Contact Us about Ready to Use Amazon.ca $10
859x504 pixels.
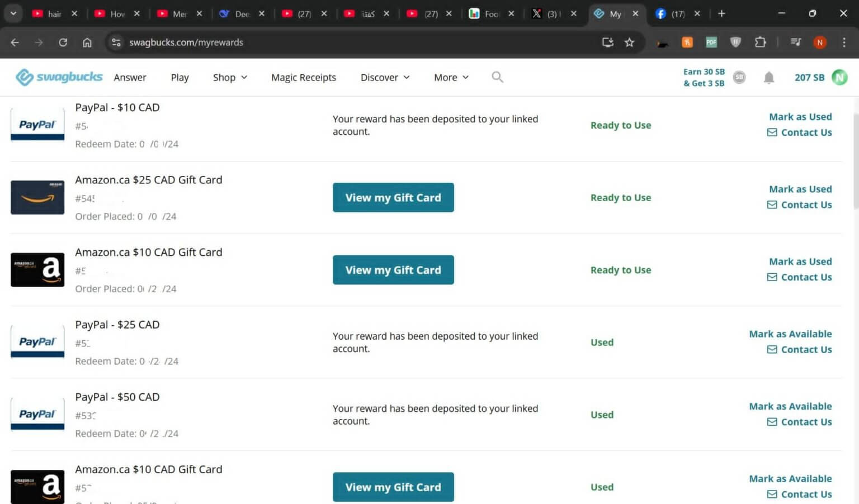click(800, 277)
